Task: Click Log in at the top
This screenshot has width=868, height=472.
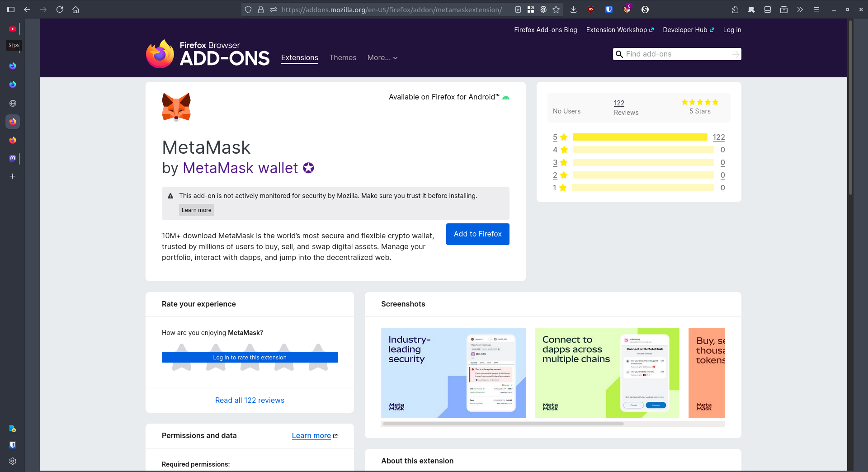Action: 732,30
